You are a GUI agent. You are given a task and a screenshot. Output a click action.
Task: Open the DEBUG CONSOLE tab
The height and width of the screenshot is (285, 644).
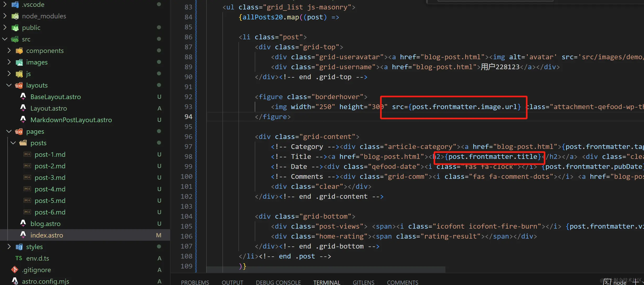click(278, 282)
